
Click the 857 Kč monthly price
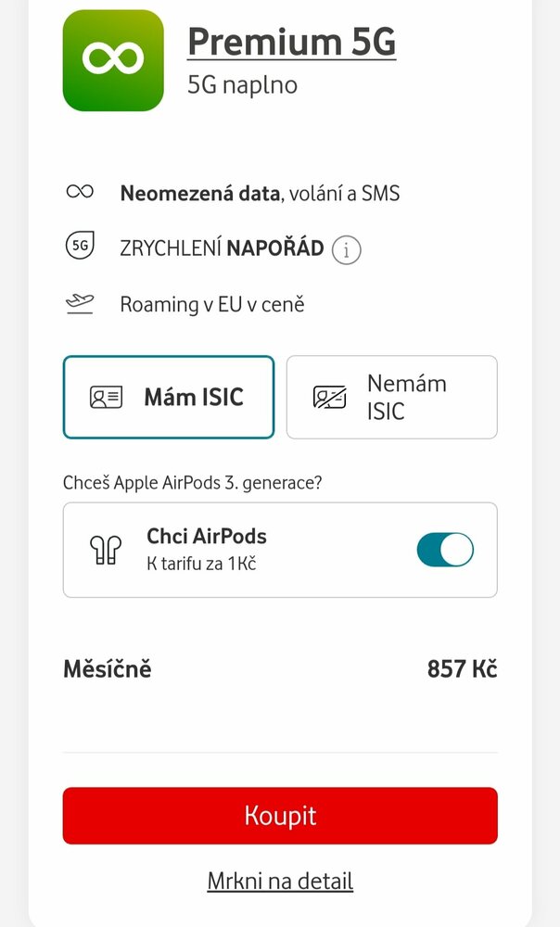click(x=462, y=669)
